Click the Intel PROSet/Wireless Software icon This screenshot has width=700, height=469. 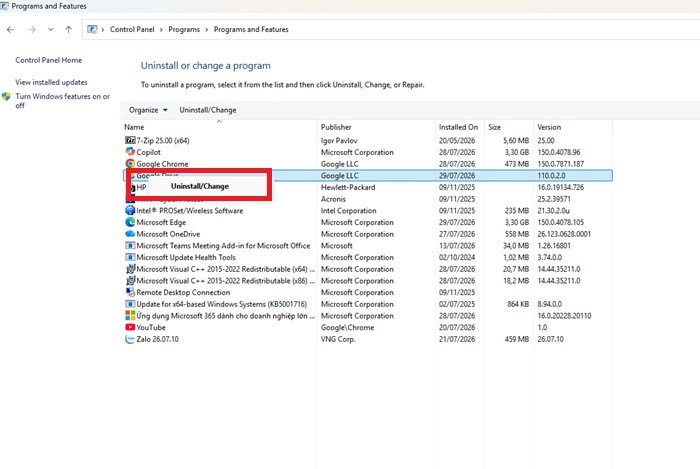point(130,210)
